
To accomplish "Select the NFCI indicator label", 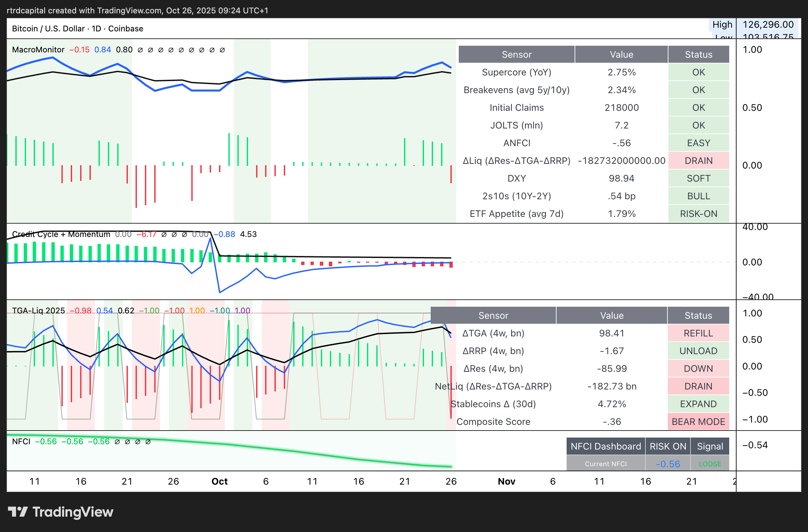I will tap(21, 442).
